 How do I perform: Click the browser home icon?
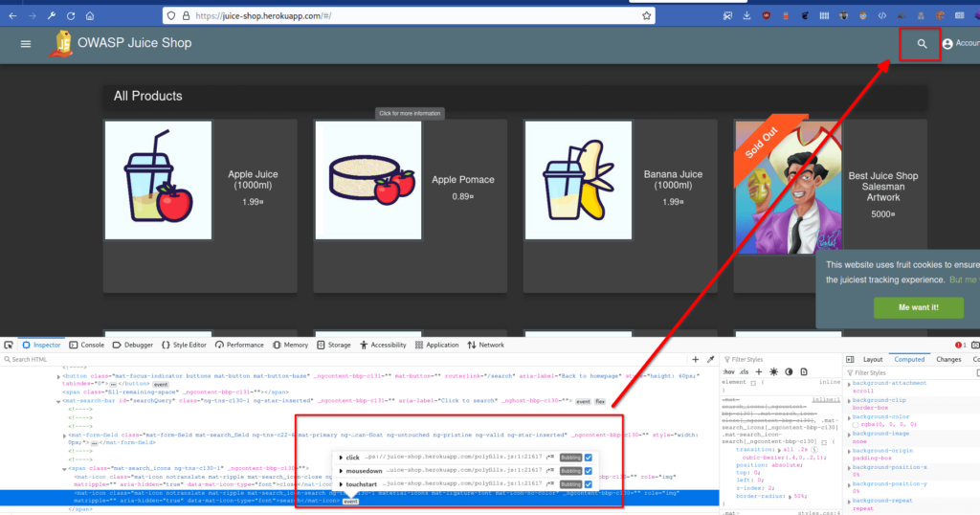click(x=89, y=16)
